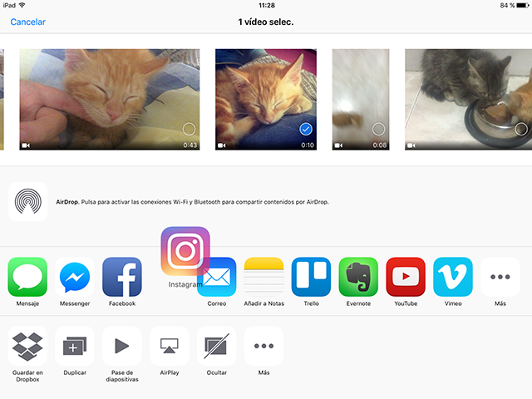Viewport: 532px width, 399px height.
Task: Upload video to Vimeo
Action: (x=453, y=277)
